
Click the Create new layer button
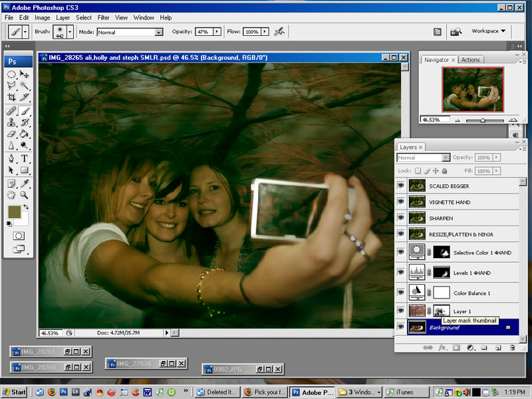(498, 347)
